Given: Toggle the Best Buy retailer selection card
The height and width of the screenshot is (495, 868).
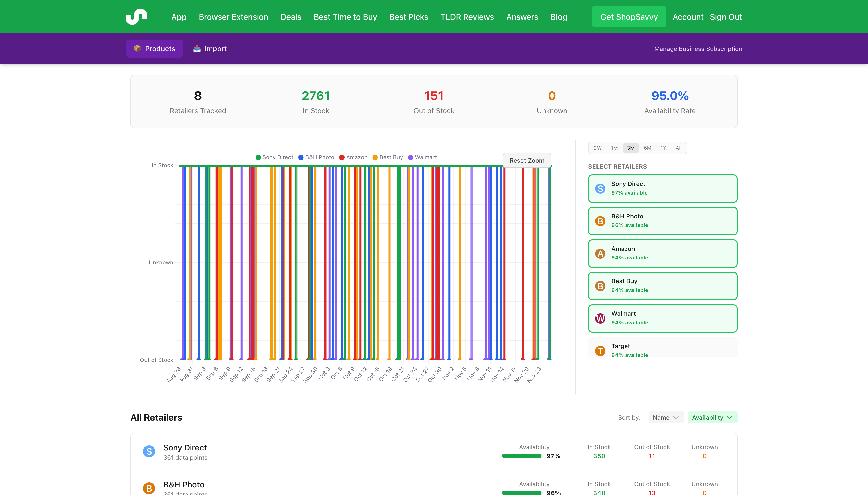Looking at the screenshot, I should tap(662, 286).
